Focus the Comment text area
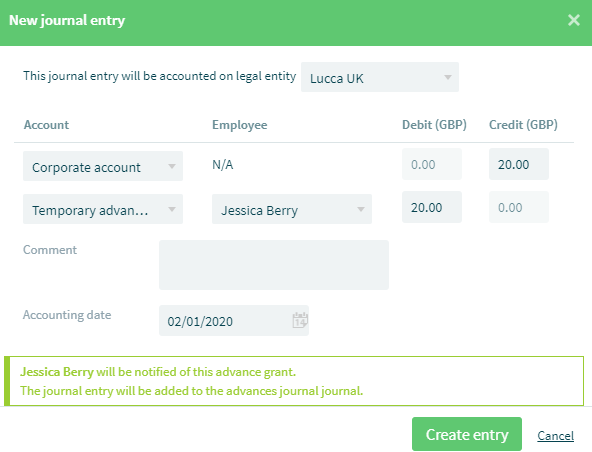This screenshot has width=592, height=452. point(274,265)
